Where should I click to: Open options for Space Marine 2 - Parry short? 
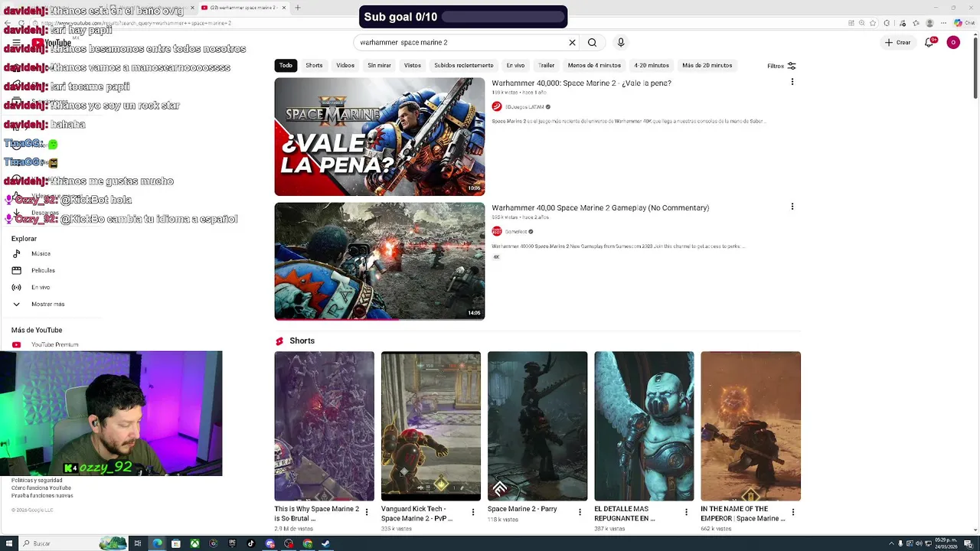coord(580,512)
